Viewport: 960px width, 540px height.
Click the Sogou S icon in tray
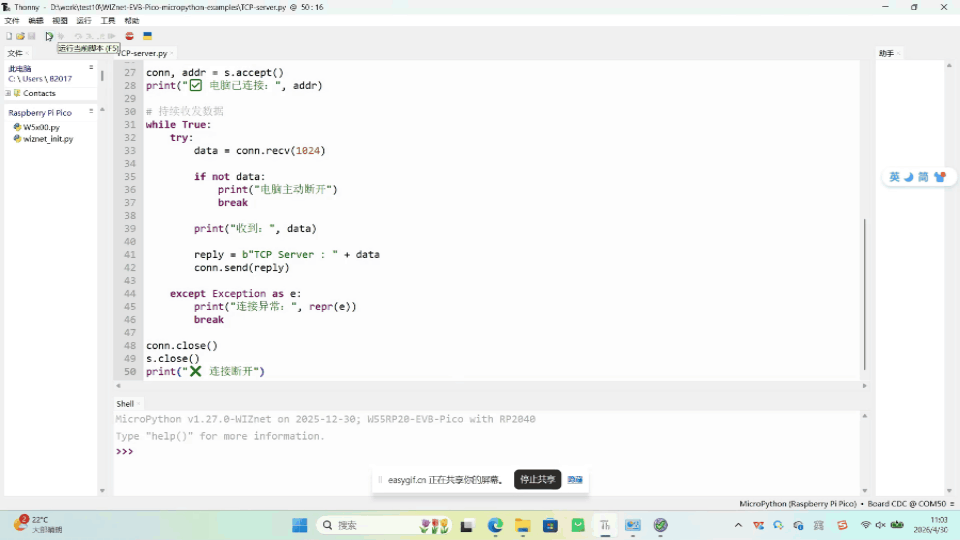coord(842,525)
